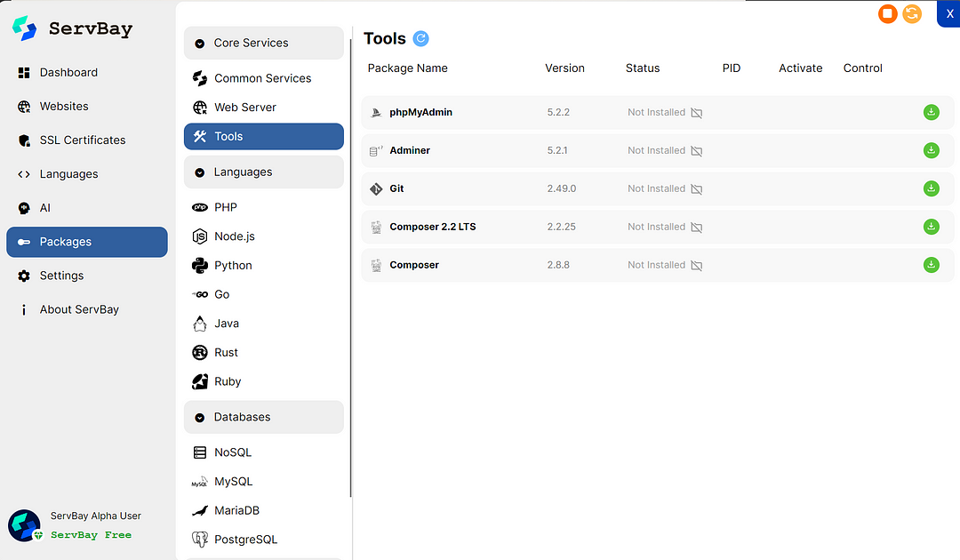Click the log icon in Adminer row
This screenshot has height=560, width=960.
coord(697,150)
